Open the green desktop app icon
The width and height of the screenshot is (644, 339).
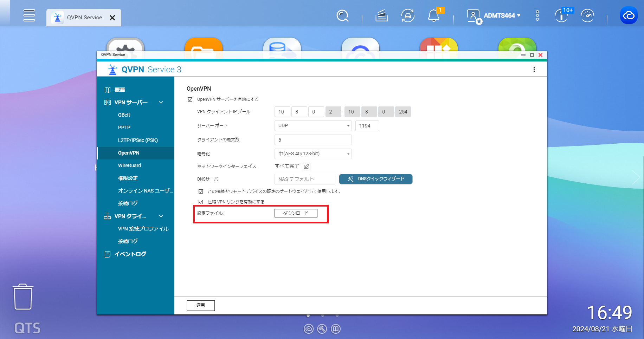[517, 45]
